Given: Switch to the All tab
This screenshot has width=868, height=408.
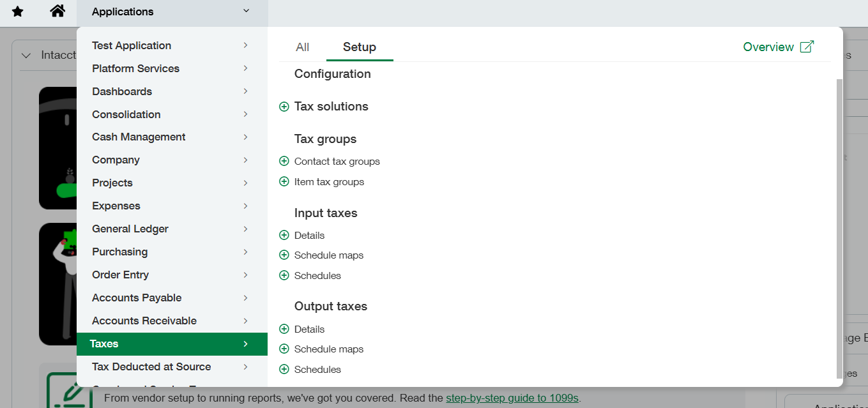Looking at the screenshot, I should [302, 47].
